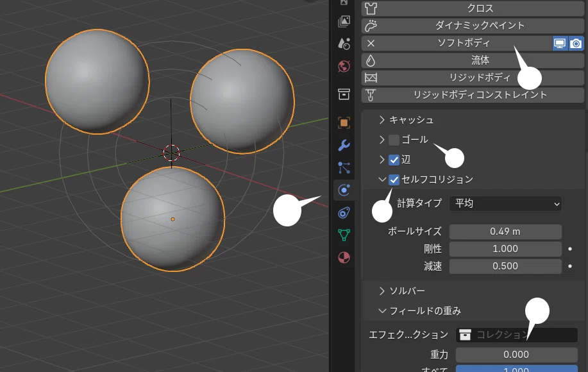
Task: Click the 重力 slider field
Action: click(517, 355)
